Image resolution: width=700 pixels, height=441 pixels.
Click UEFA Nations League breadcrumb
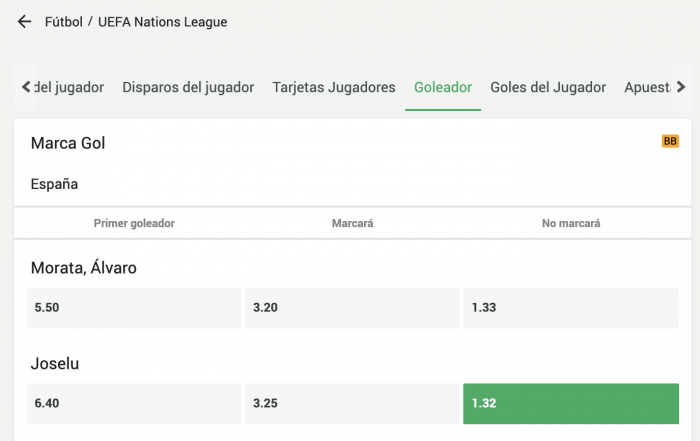pyautogui.click(x=166, y=21)
